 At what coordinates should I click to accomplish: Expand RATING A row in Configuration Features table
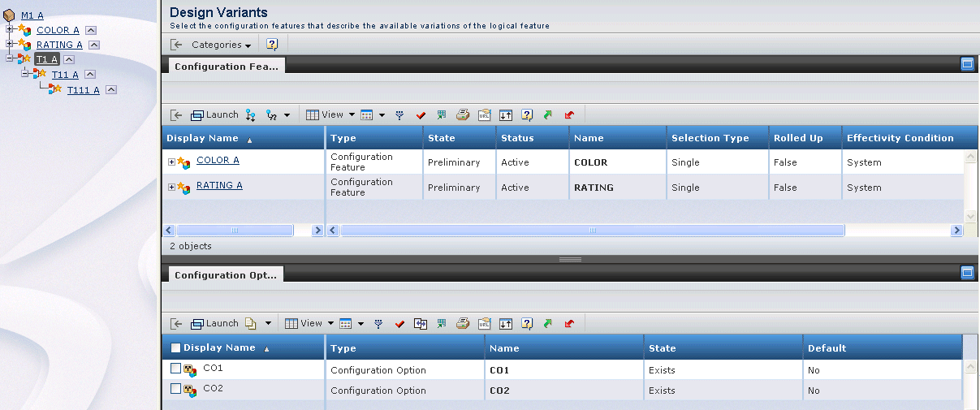(x=171, y=187)
